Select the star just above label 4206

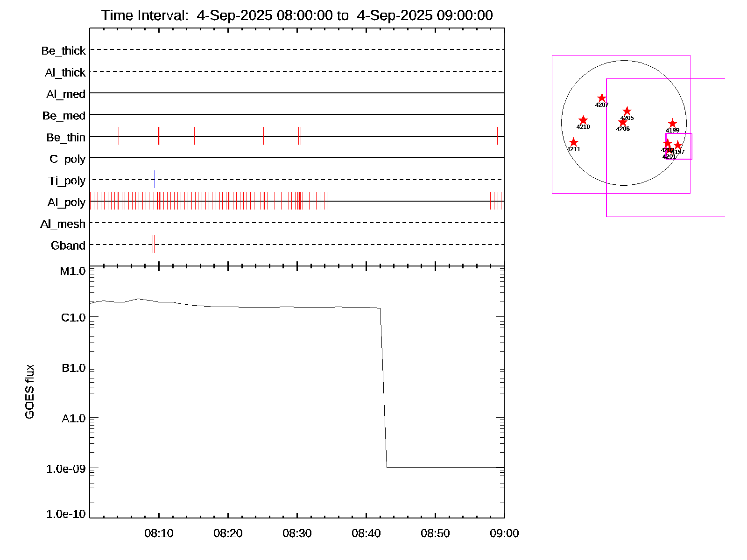[622, 122]
